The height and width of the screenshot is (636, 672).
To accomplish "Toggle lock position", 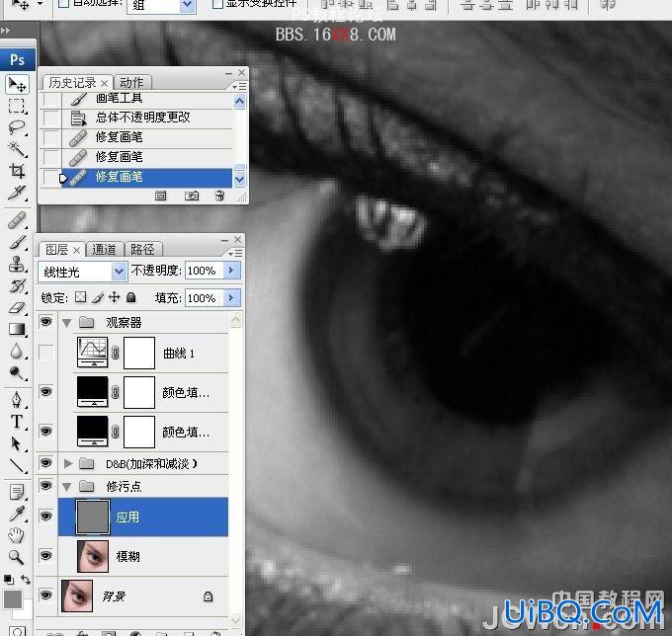I will [115, 297].
